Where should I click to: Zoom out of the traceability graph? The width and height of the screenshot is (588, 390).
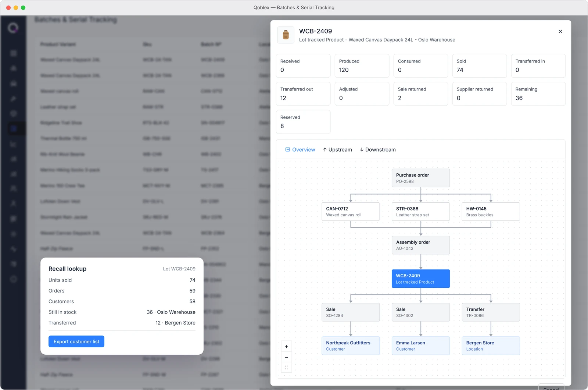[x=287, y=357]
